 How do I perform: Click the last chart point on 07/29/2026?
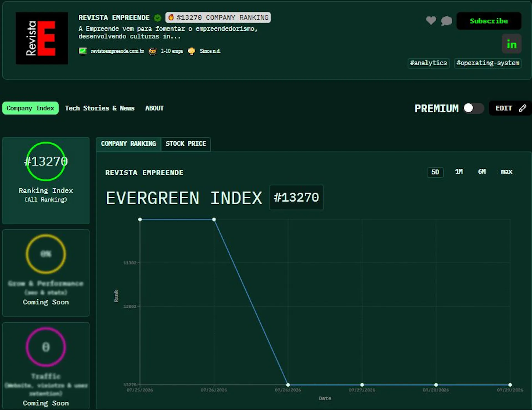click(x=510, y=385)
